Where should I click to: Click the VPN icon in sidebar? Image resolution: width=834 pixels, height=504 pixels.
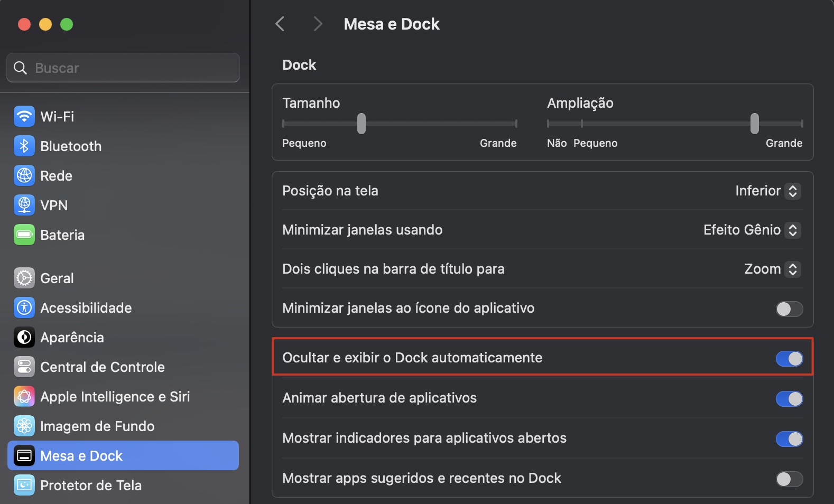pyautogui.click(x=24, y=205)
